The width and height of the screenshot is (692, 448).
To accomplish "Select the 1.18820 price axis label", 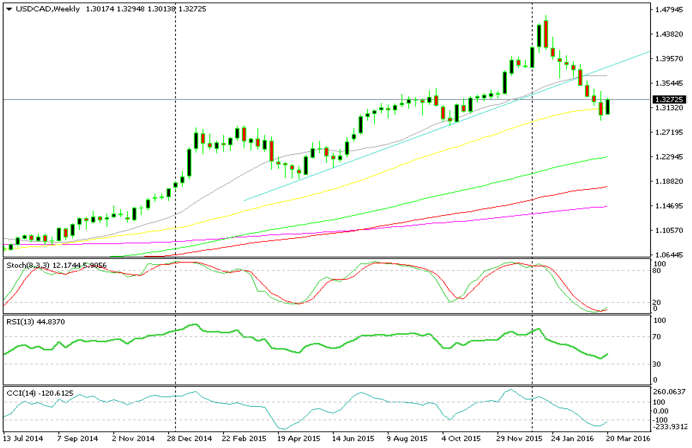I will pyautogui.click(x=669, y=181).
